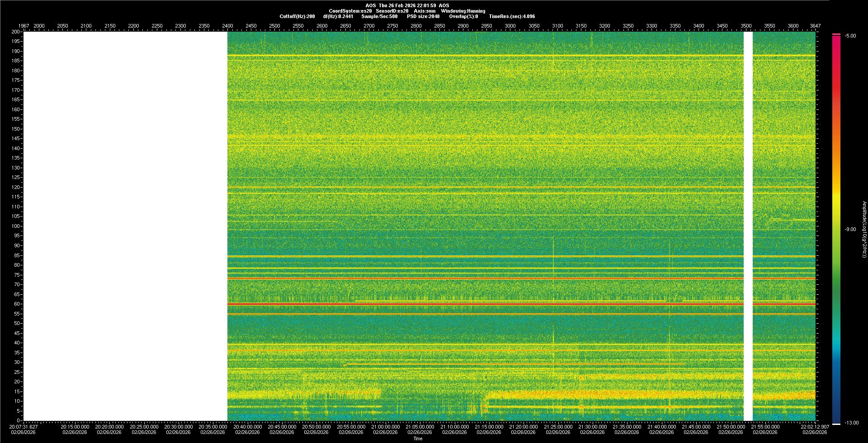Select the 20:40:00.000 time axis label
868x443 pixels.
click(x=247, y=426)
